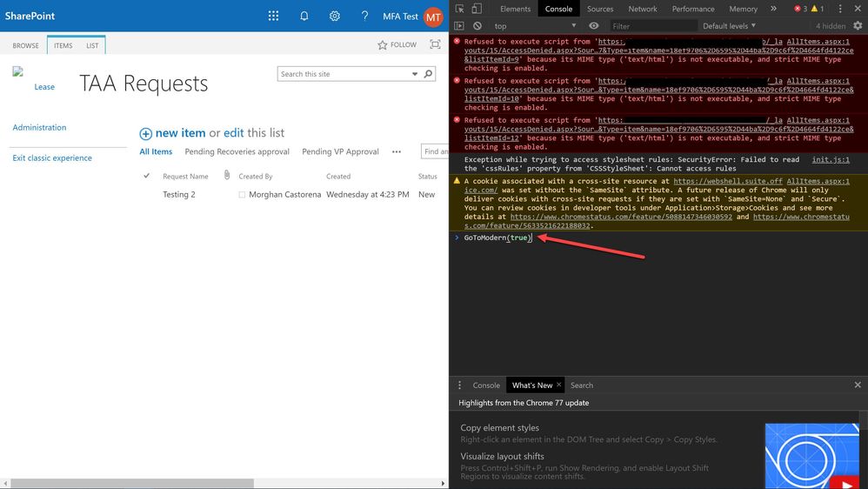Open the notifications bell
The height and width of the screenshot is (489, 868).
[304, 16]
